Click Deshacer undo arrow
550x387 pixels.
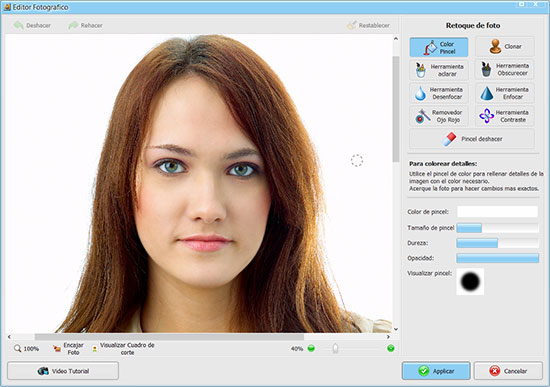click(x=32, y=25)
